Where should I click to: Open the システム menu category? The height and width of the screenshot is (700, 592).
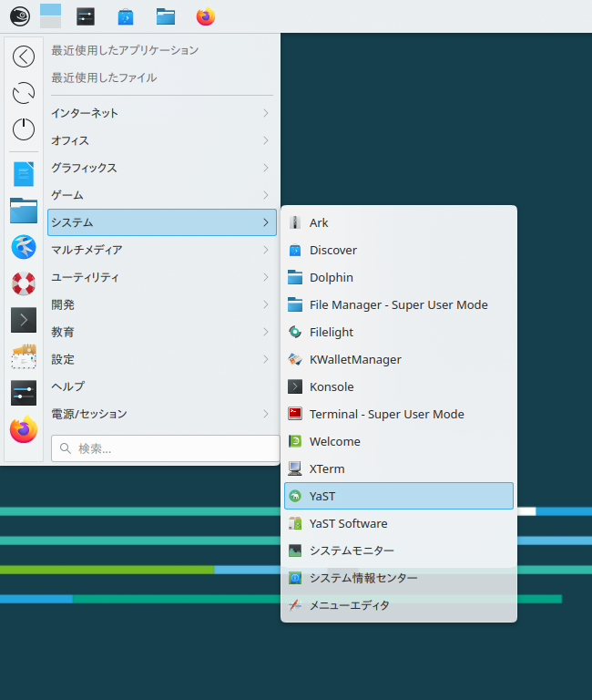pyautogui.click(x=162, y=222)
